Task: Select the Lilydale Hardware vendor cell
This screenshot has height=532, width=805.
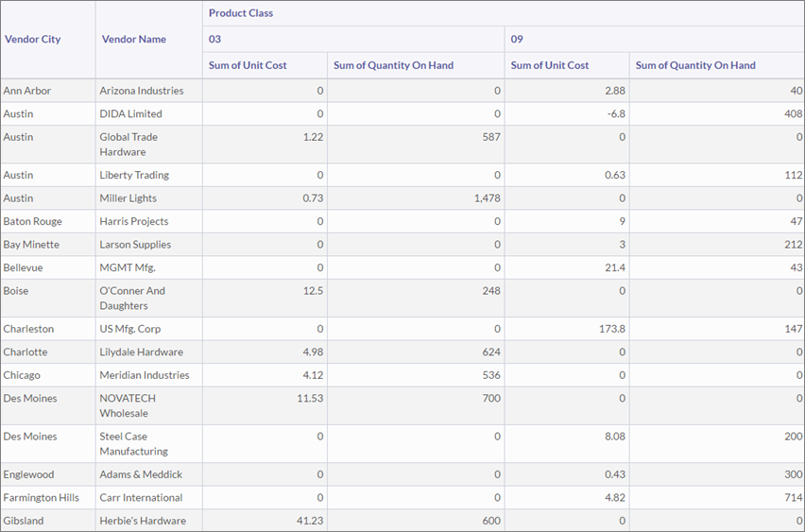Action: [142, 352]
